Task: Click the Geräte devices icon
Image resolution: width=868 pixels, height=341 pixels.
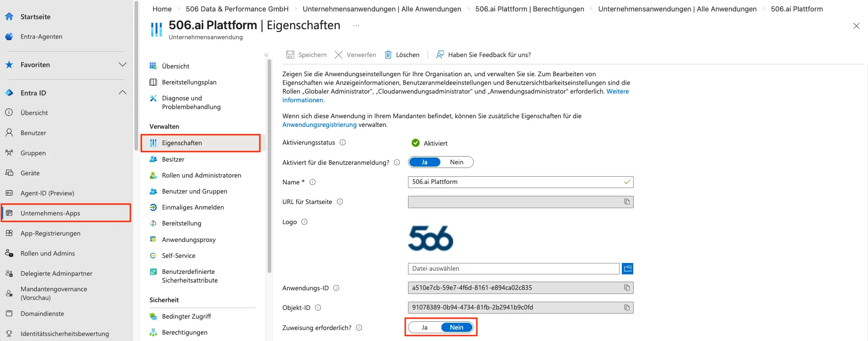Action: click(9, 173)
